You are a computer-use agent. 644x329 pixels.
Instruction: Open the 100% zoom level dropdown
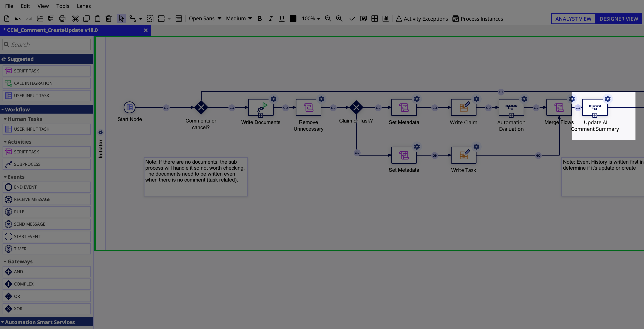click(311, 19)
